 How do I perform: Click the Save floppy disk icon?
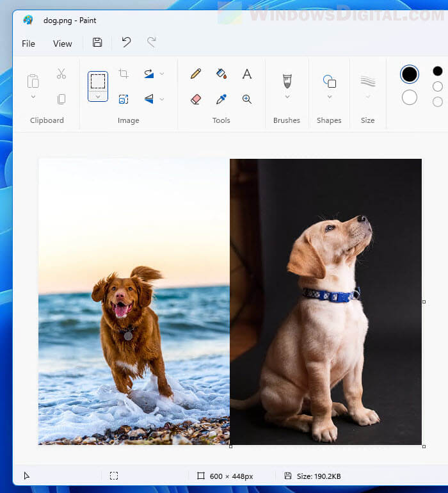tap(97, 42)
